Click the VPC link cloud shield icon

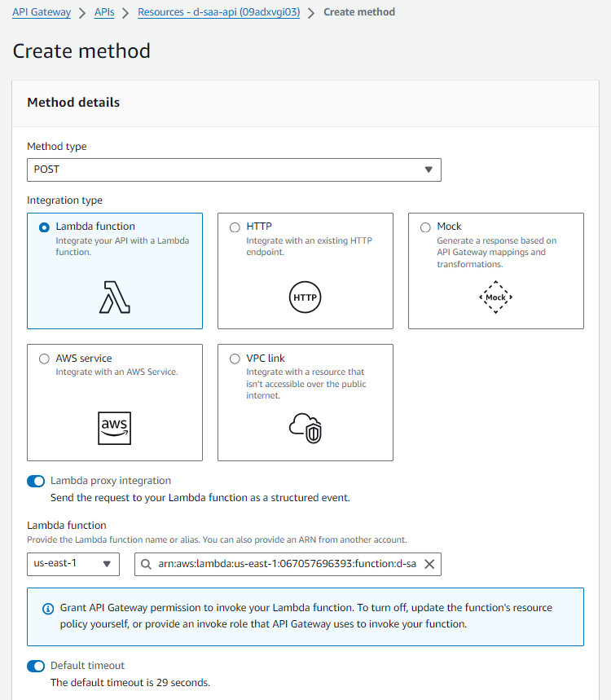(x=305, y=428)
